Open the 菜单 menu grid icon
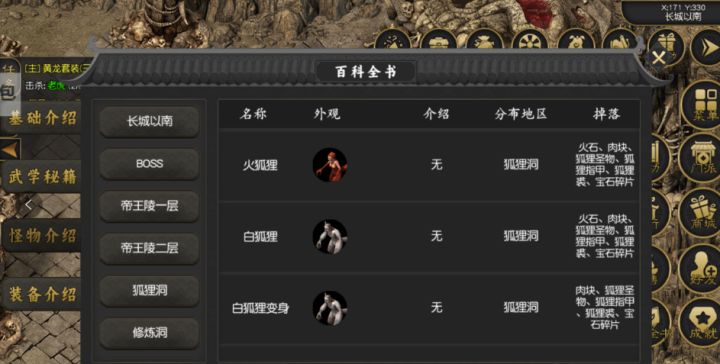Viewport: 720px width, 364px height. pyautogui.click(x=702, y=105)
